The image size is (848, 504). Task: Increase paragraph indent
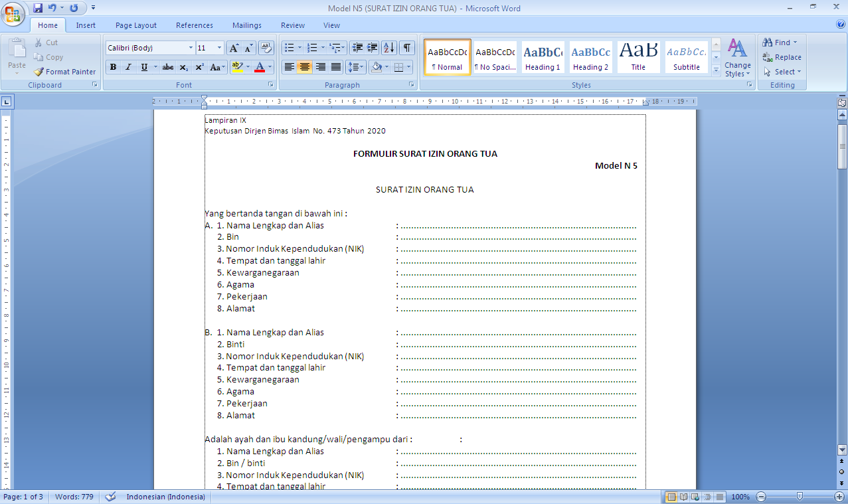(x=373, y=48)
